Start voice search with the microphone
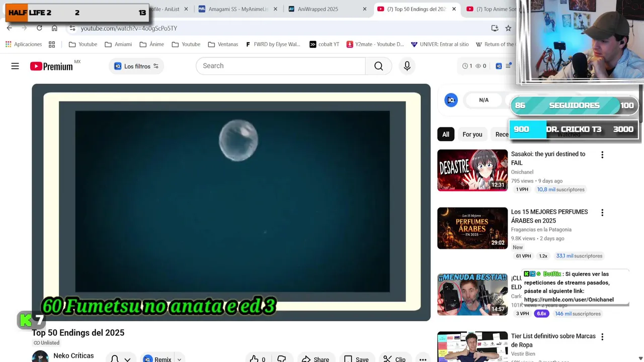Viewport: 644px width, 362px height. (x=407, y=66)
